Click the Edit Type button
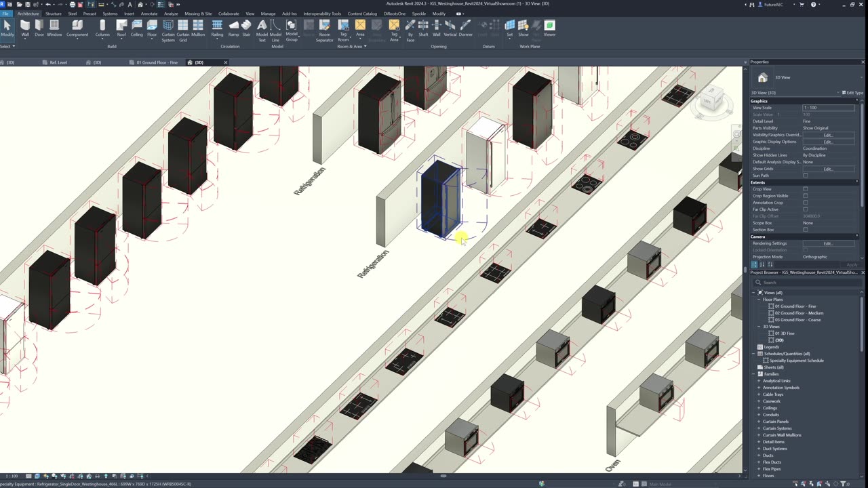 click(x=853, y=93)
